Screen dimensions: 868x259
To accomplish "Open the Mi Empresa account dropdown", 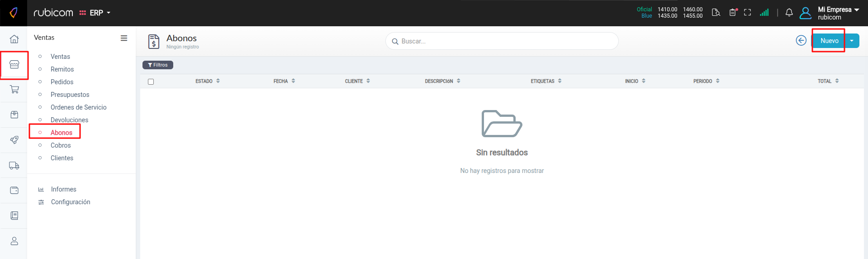I will click(x=838, y=13).
